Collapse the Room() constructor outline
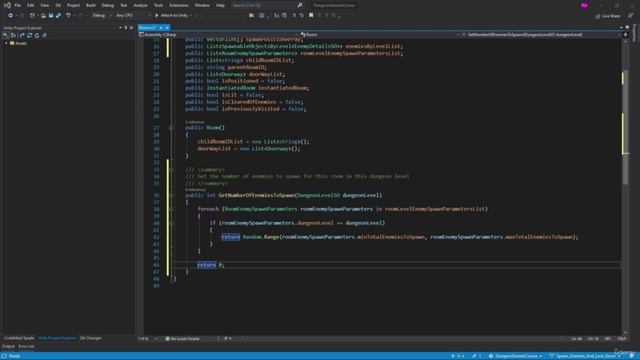The image size is (640, 360). pyautogui.click(x=171, y=128)
